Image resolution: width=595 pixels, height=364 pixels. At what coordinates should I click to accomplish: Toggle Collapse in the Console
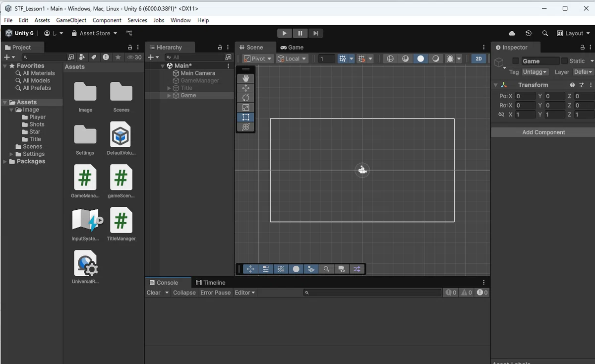tap(184, 293)
